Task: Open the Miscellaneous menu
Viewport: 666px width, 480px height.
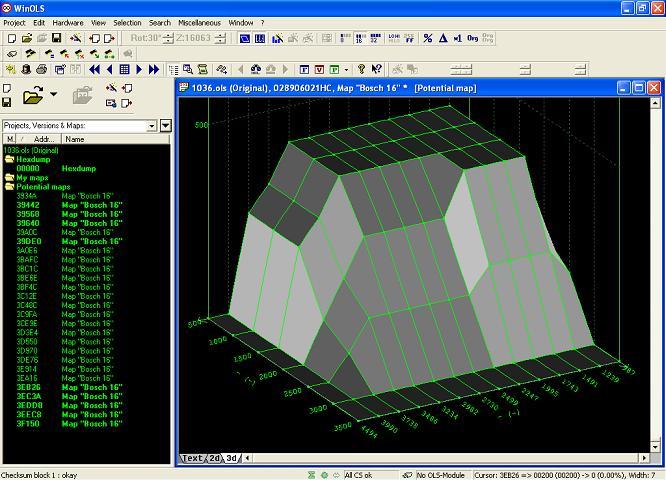Action: click(x=199, y=23)
